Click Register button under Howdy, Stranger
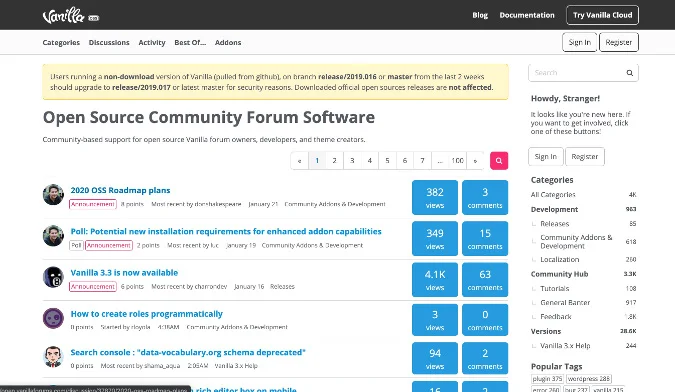 click(585, 157)
